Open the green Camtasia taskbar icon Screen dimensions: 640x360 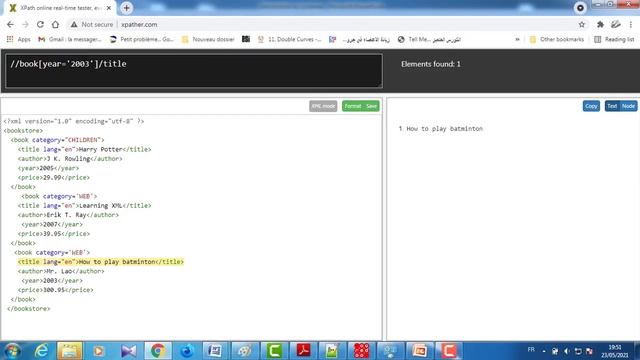coord(274,351)
